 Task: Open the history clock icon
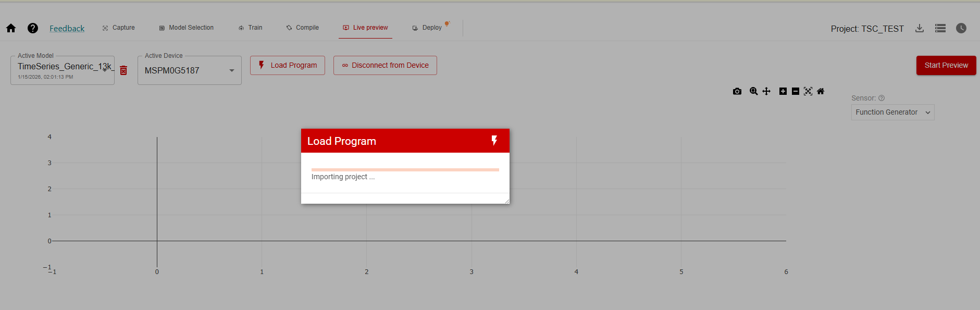tap(961, 28)
